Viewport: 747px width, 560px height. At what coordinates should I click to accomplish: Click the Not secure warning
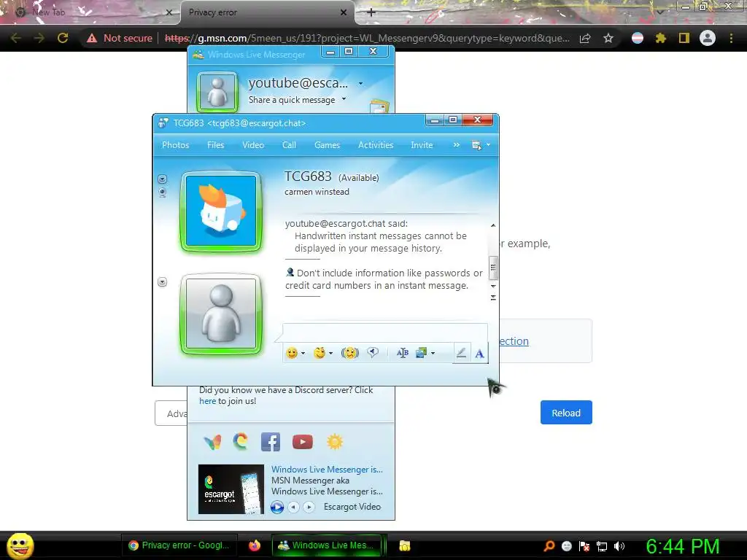tap(119, 38)
